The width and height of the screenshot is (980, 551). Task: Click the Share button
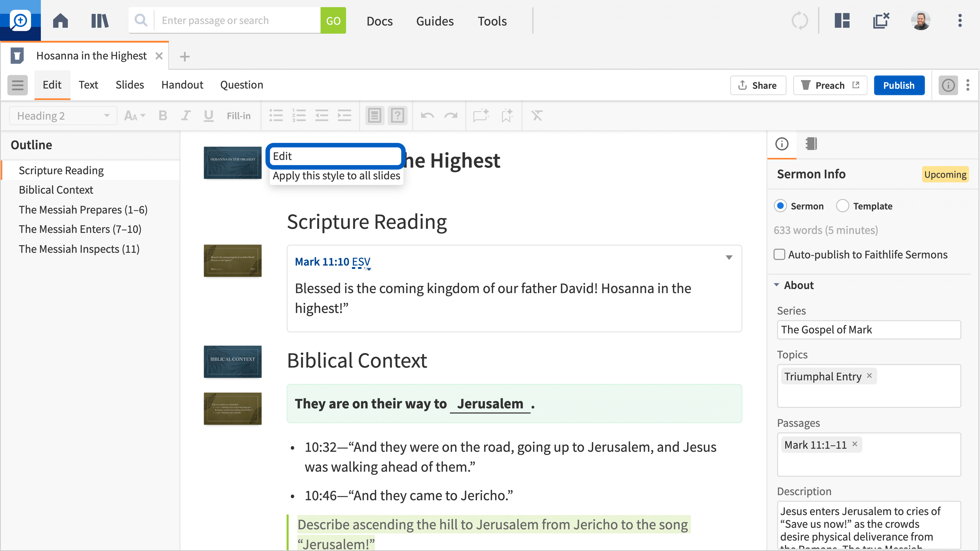(758, 85)
